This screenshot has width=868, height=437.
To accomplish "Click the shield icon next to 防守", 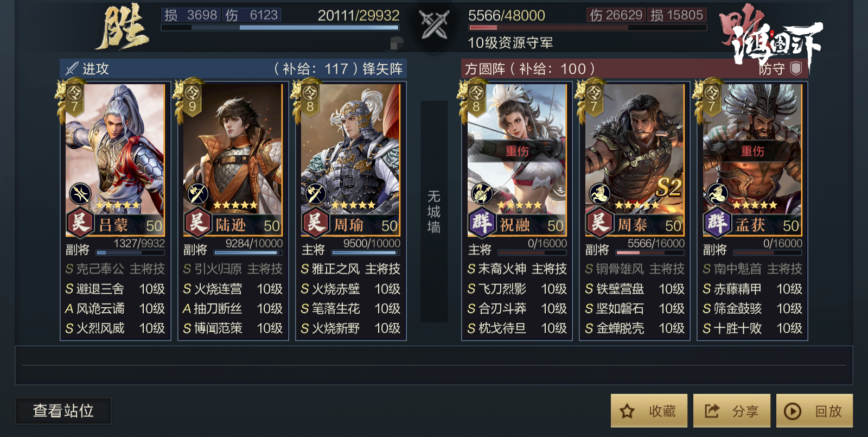I will (796, 68).
